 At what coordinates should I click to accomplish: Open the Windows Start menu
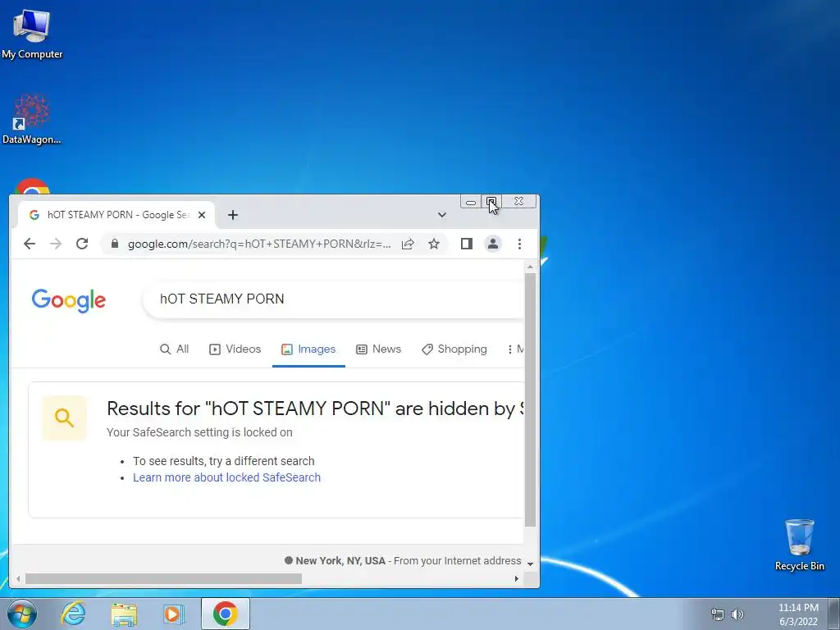(x=22, y=614)
